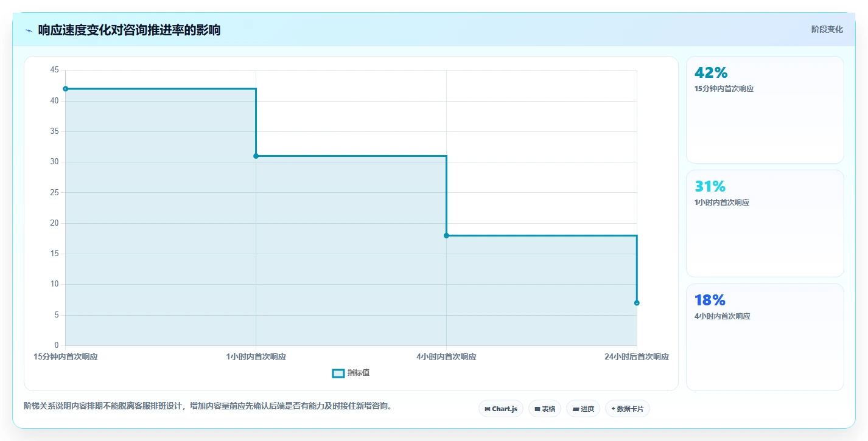Click the y-axis value 45
This screenshot has height=441, width=868.
click(x=54, y=71)
